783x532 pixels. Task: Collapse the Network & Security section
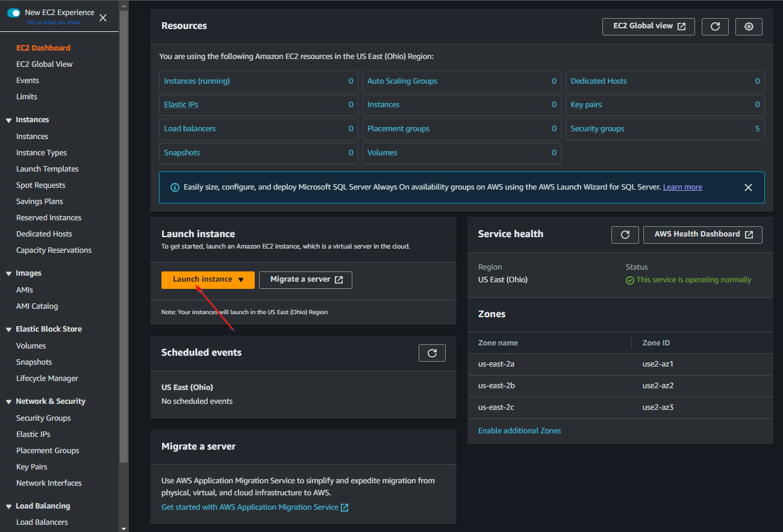coord(8,402)
